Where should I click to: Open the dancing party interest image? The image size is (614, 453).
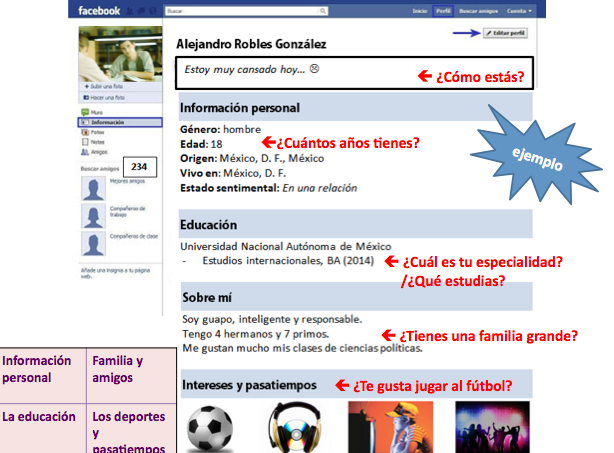click(493, 427)
